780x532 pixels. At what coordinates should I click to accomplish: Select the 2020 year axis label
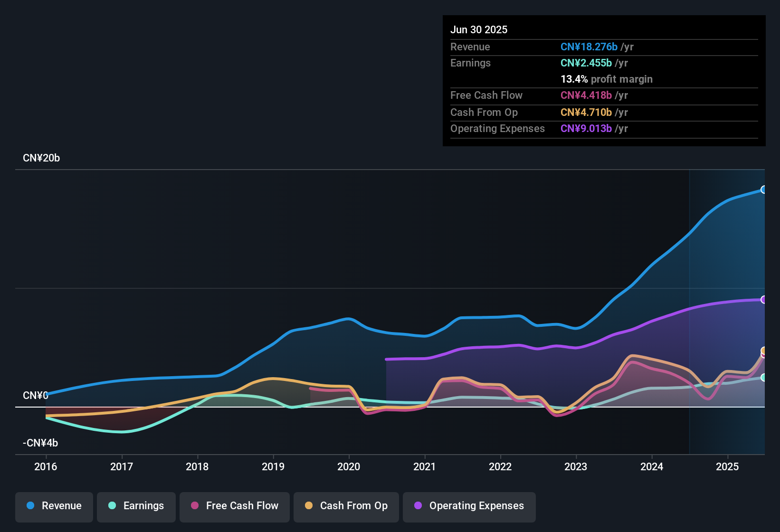point(349,467)
